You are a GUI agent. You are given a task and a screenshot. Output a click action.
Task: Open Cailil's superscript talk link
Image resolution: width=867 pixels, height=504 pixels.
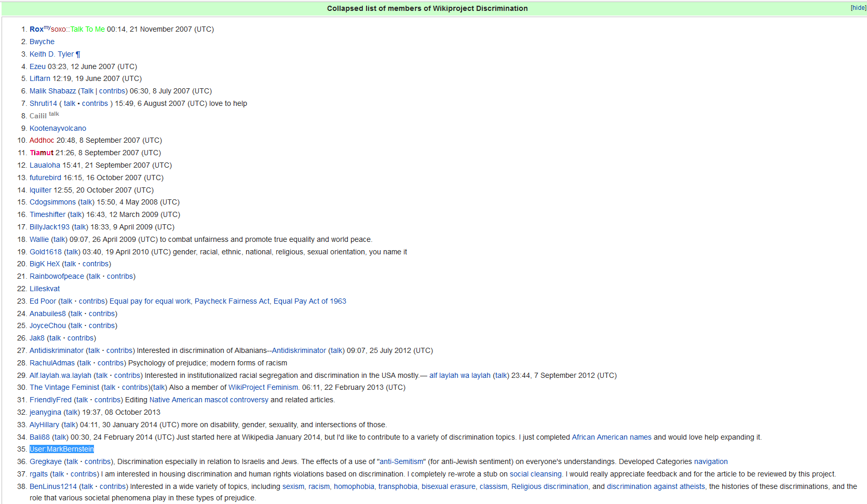(54, 114)
